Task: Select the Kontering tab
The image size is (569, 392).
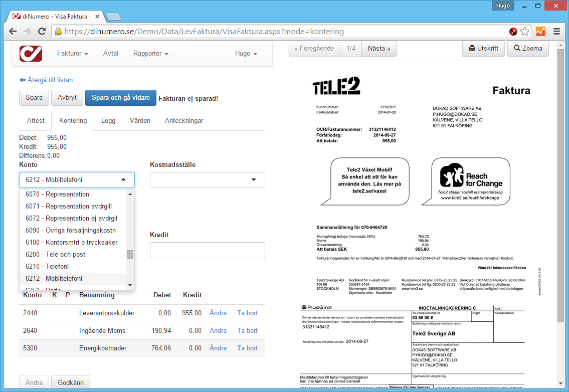Action: 73,120
